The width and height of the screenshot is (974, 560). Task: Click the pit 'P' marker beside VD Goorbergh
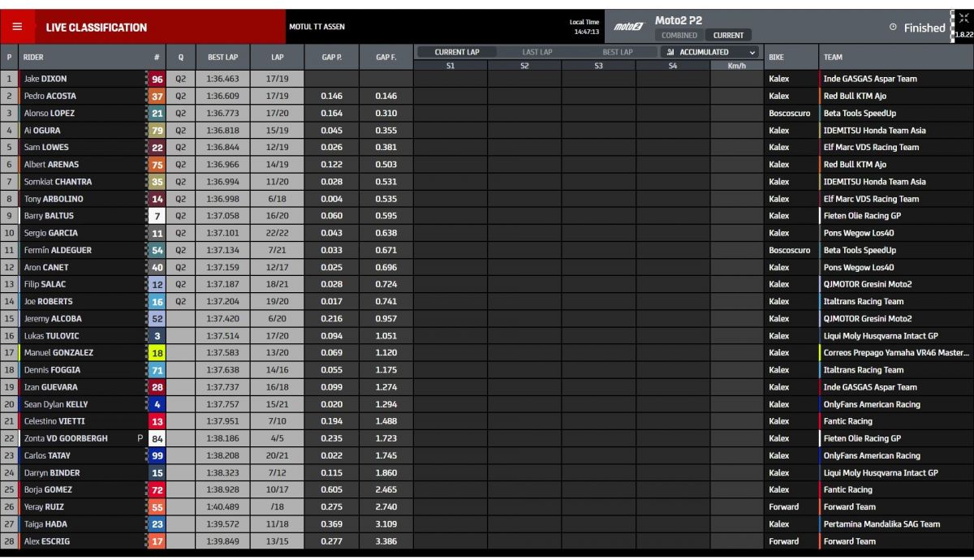click(x=140, y=438)
